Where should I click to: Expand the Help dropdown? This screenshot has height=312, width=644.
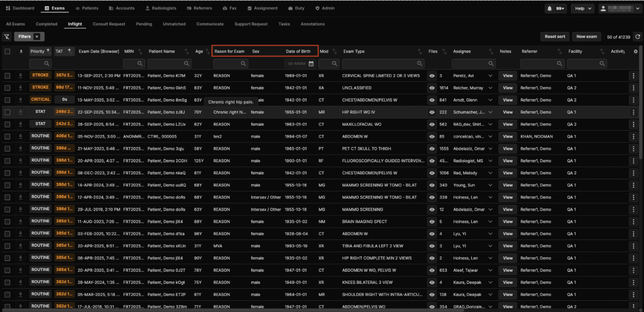pos(583,9)
